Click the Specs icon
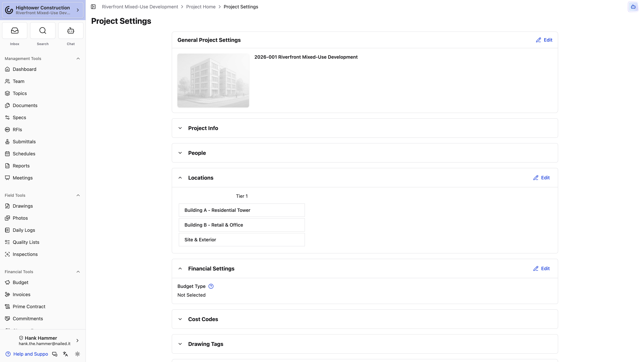This screenshot has width=644, height=362. click(x=8, y=117)
